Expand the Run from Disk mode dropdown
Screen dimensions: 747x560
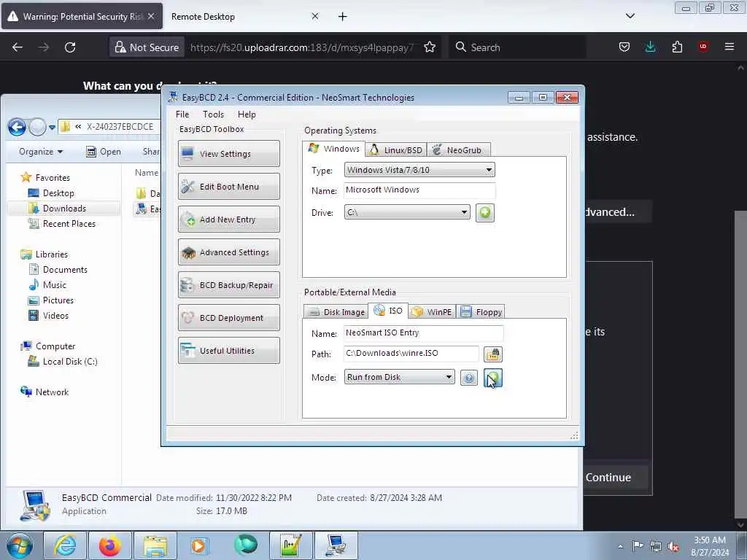tap(399, 377)
